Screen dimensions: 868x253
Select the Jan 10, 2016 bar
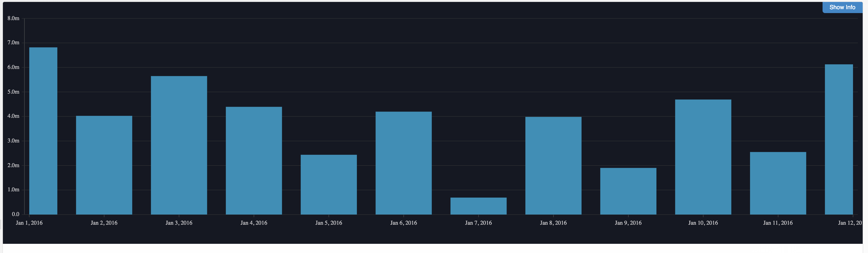[x=703, y=157]
